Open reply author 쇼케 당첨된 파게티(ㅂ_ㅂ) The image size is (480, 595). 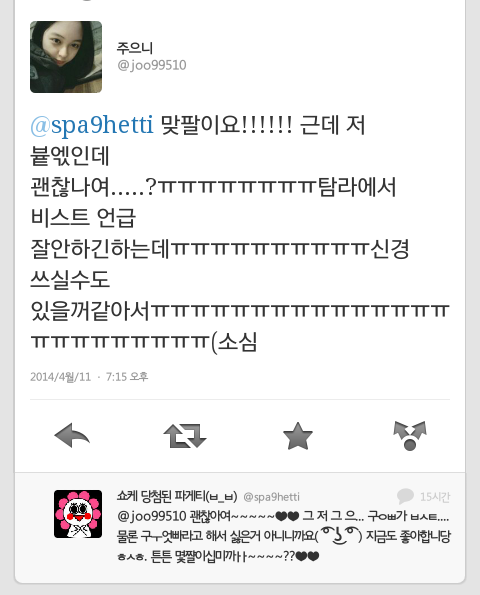point(177,496)
